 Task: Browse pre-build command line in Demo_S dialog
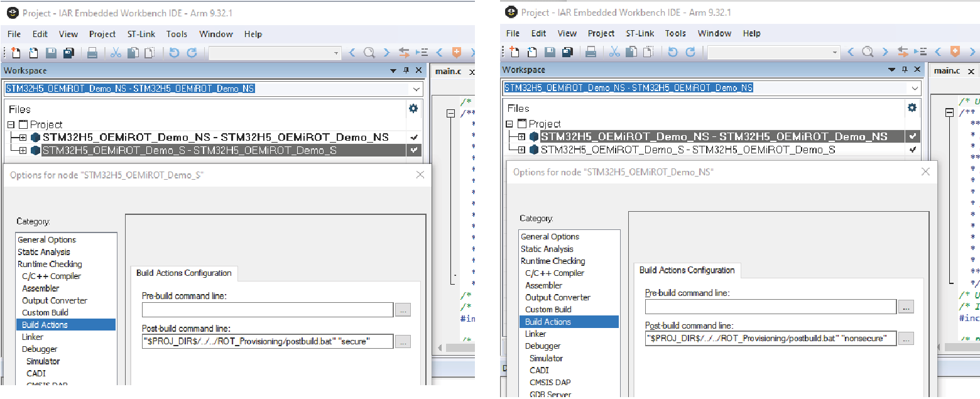click(x=403, y=310)
